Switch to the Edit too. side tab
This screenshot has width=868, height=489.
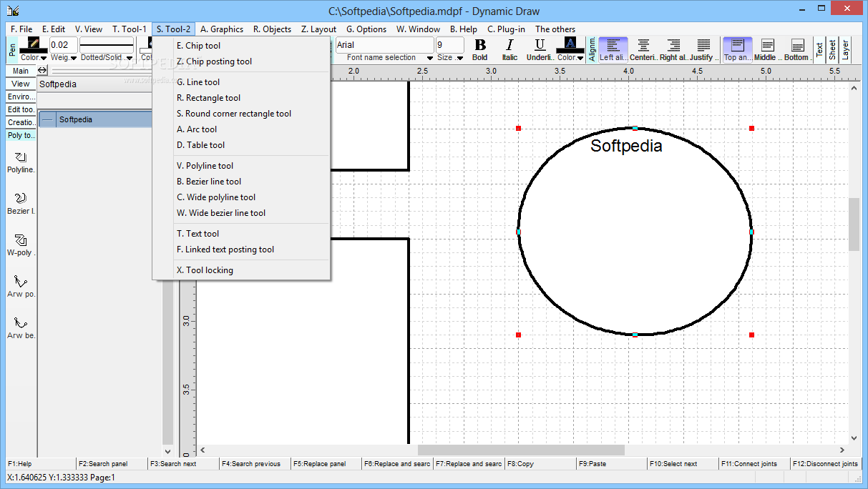coord(21,109)
